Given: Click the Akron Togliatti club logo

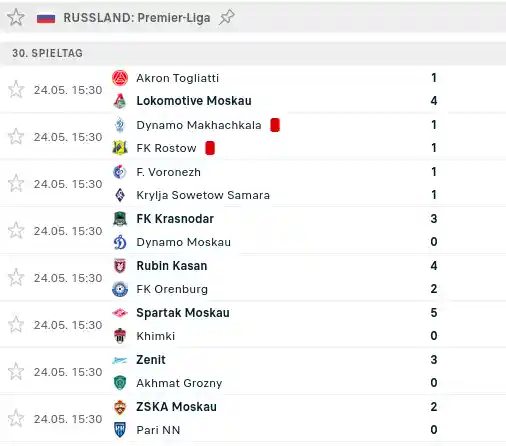Looking at the screenshot, I should 120,78.
